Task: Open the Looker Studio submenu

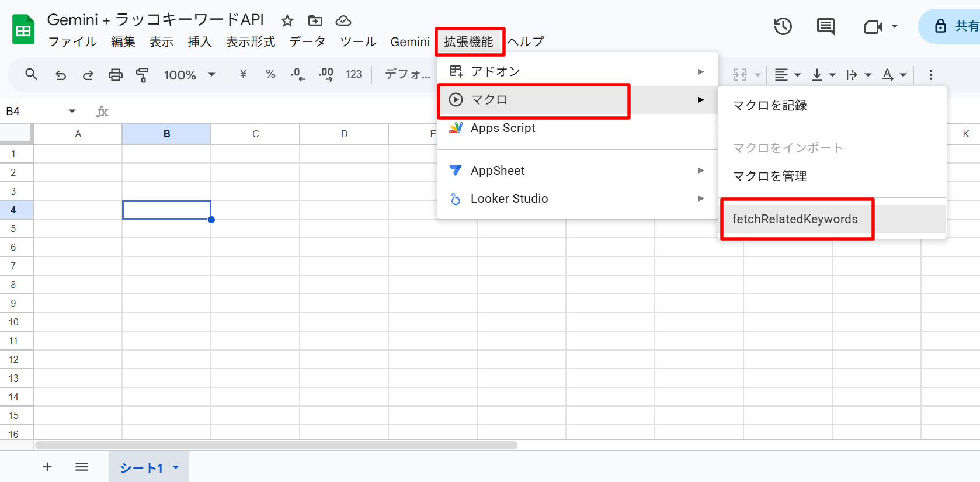Action: pos(577,199)
